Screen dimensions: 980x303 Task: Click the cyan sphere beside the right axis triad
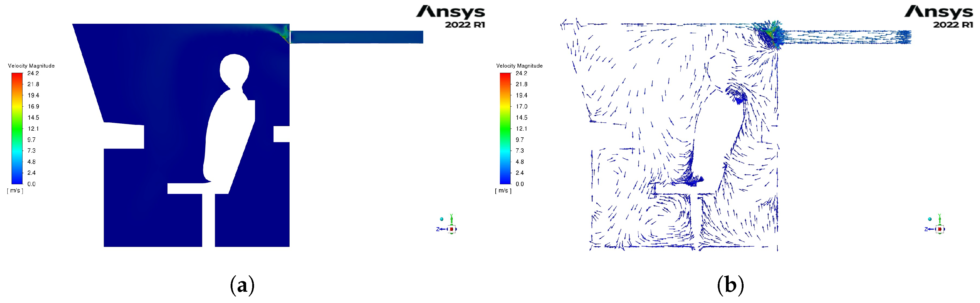tap(930, 219)
